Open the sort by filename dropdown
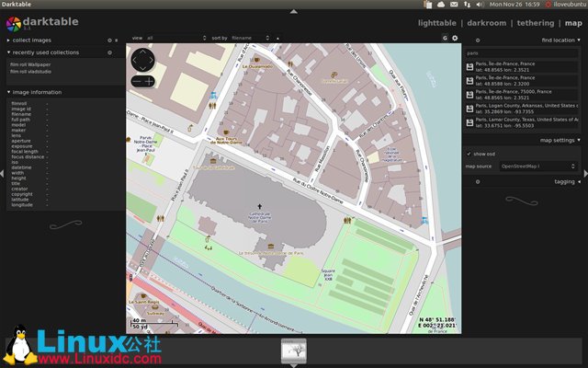 coord(250,38)
